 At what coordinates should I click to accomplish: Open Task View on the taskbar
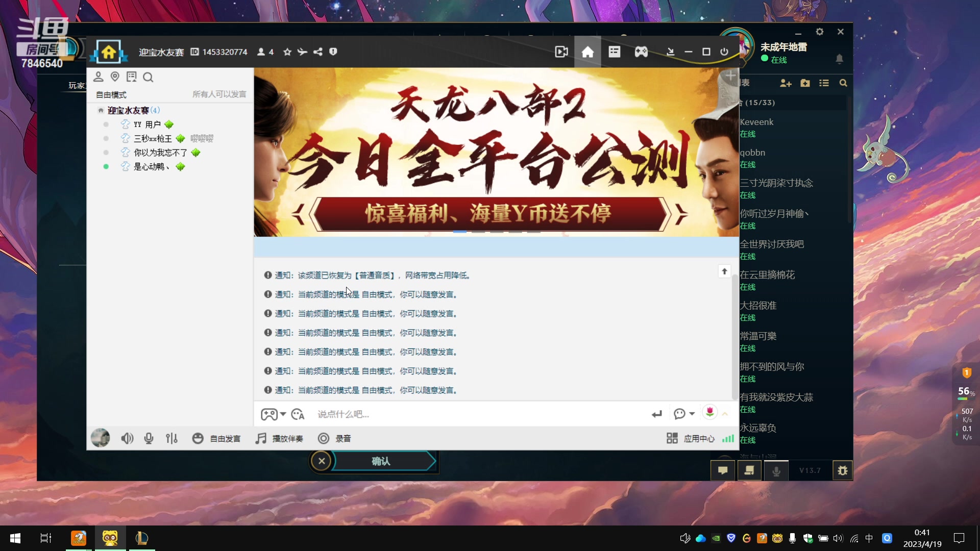(46, 538)
